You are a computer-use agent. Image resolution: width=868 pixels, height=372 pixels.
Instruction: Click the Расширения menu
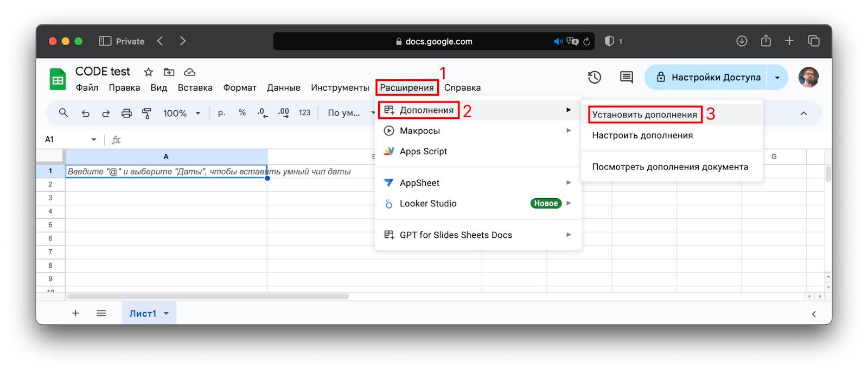tap(407, 87)
